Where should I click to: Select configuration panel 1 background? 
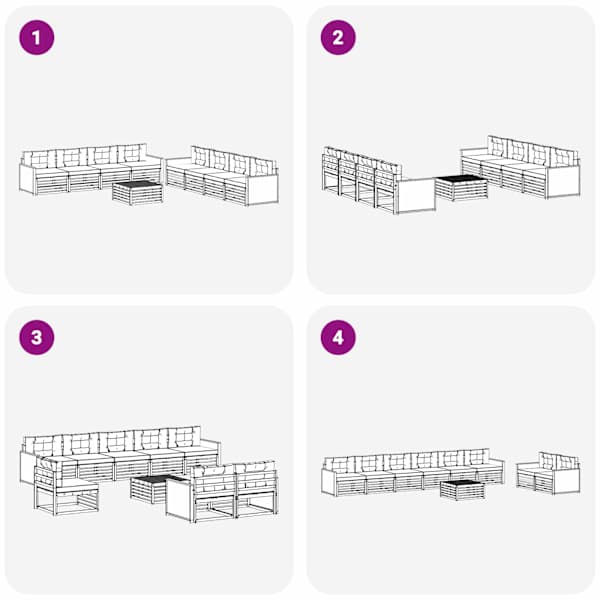149,150
